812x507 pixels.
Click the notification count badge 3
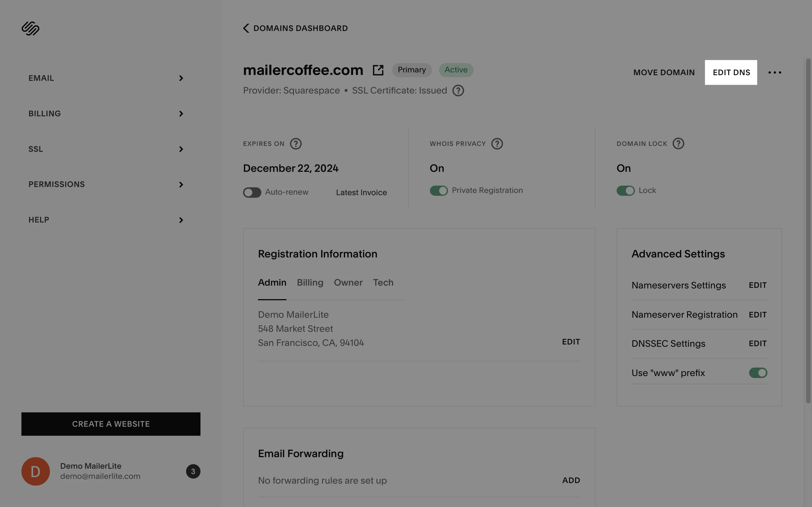click(x=193, y=472)
